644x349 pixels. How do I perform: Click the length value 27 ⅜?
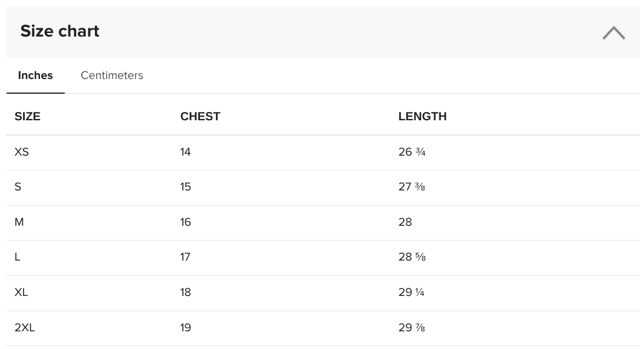coord(412,187)
